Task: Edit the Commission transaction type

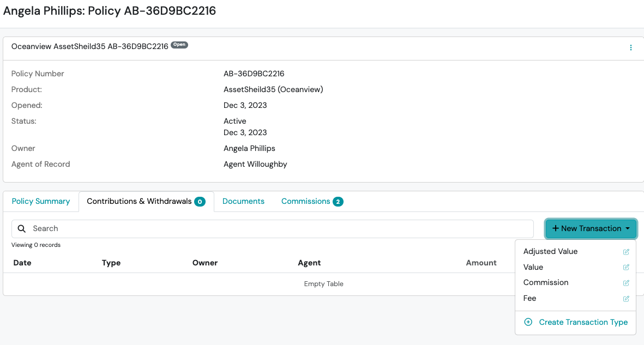Action: coord(626,283)
